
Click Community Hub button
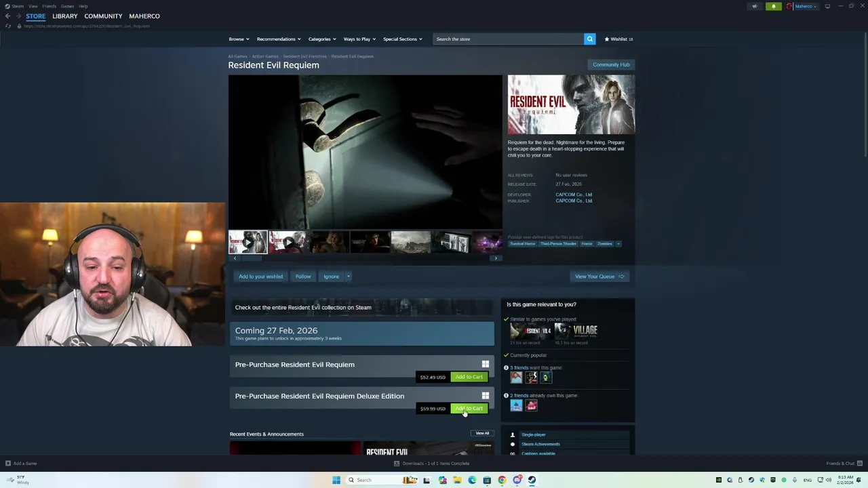pos(611,64)
